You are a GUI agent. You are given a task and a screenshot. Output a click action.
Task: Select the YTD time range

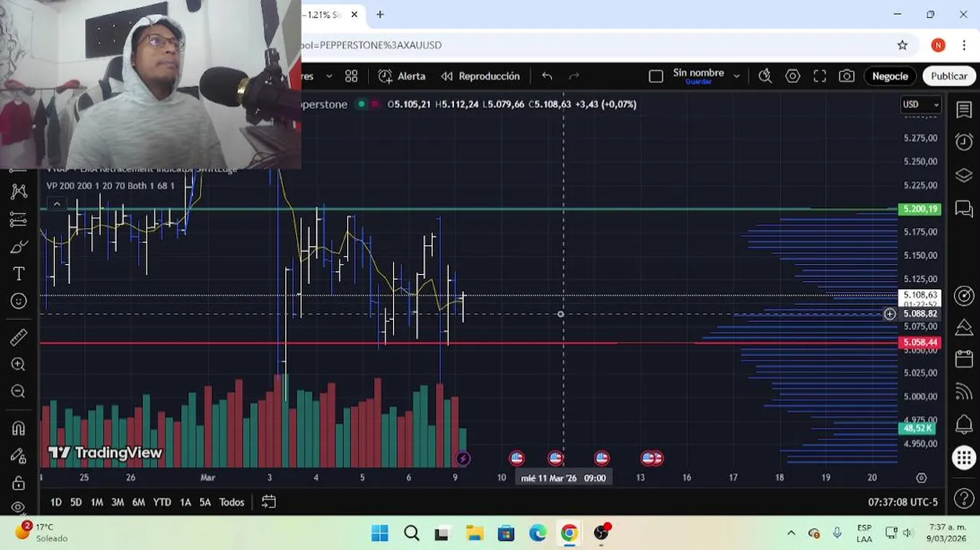pyautogui.click(x=162, y=502)
